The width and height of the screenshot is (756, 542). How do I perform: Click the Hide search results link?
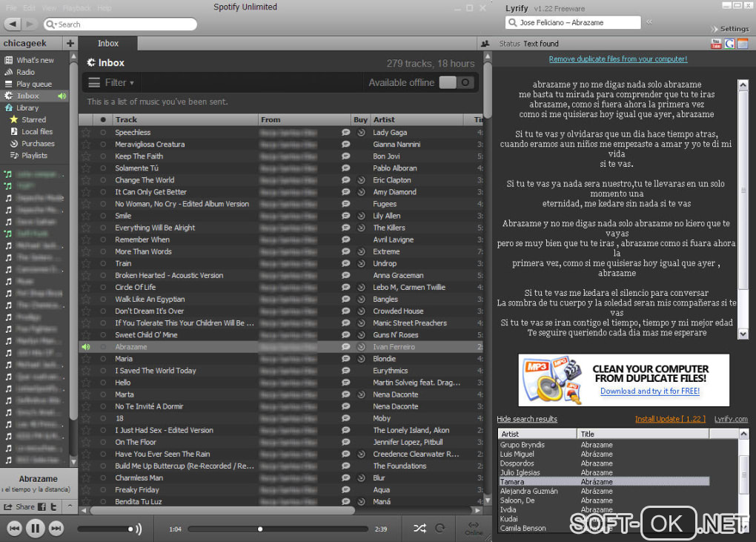527,419
